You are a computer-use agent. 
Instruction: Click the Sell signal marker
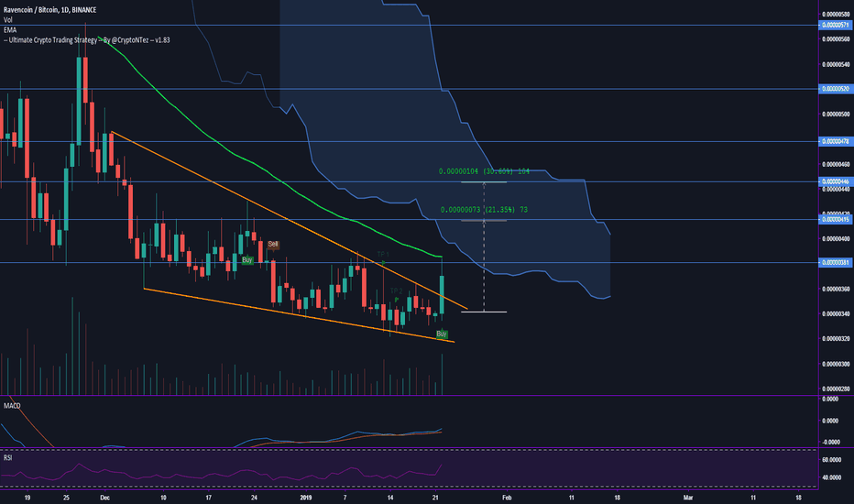coord(273,244)
